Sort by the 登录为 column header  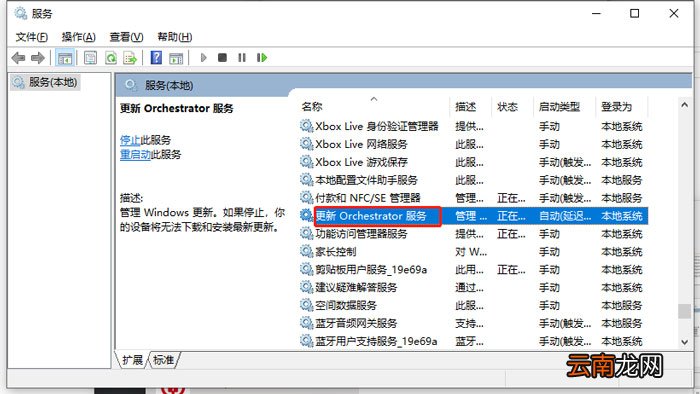(621, 107)
